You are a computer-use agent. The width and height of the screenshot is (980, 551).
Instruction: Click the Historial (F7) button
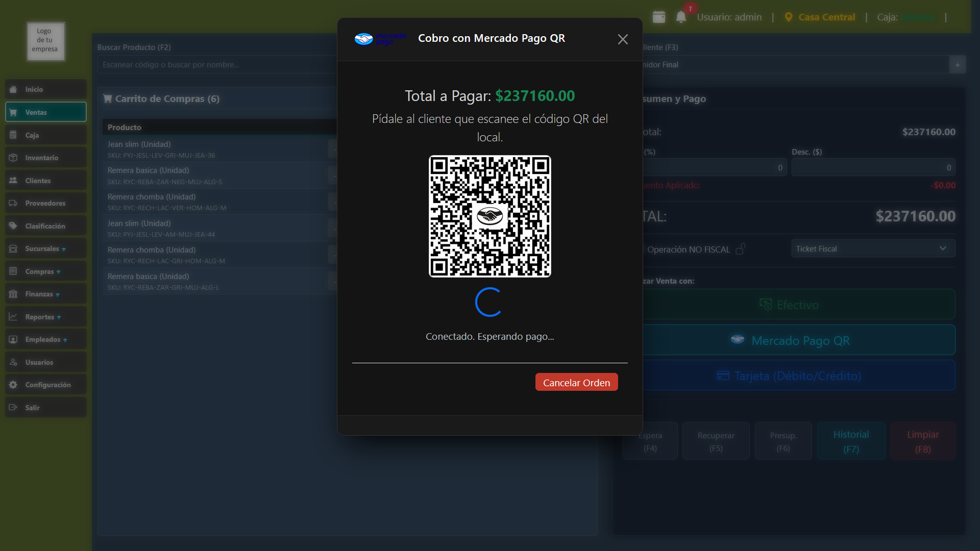851,441
